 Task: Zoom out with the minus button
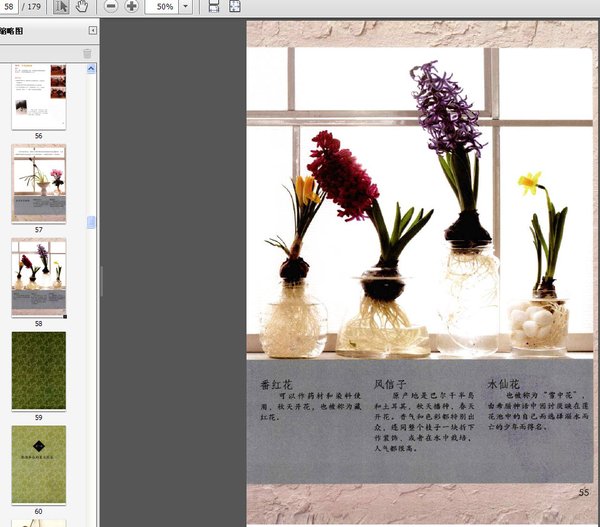(111, 7)
